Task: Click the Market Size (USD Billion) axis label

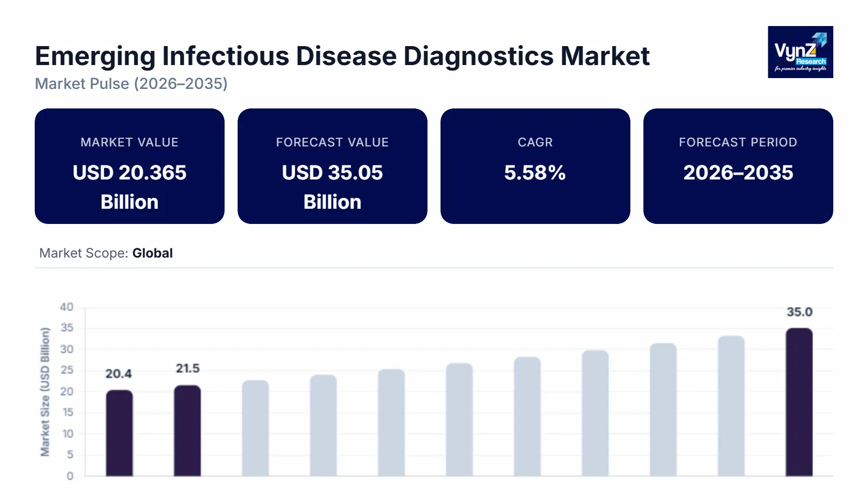Action: click(x=45, y=391)
